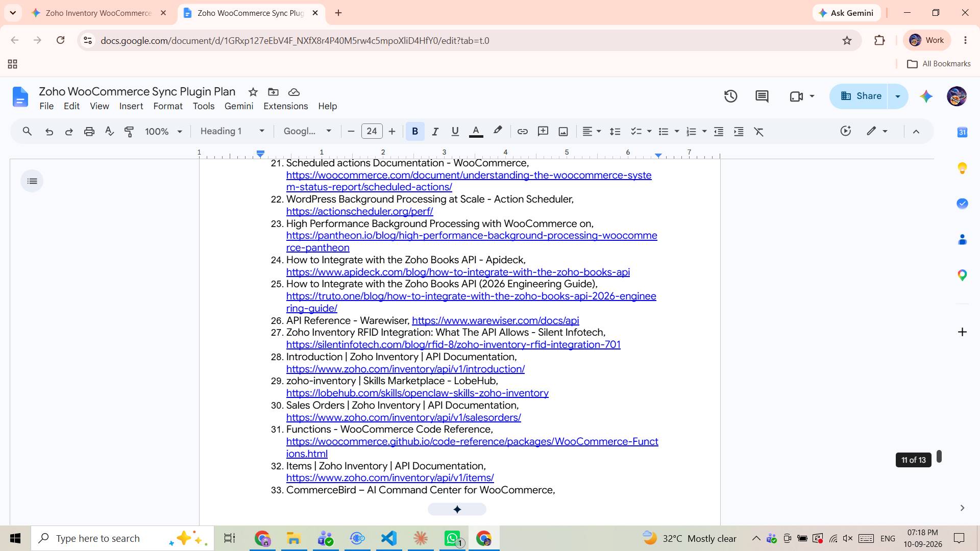Open the Insert menu
The width and height of the screenshot is (980, 551).
(131, 106)
